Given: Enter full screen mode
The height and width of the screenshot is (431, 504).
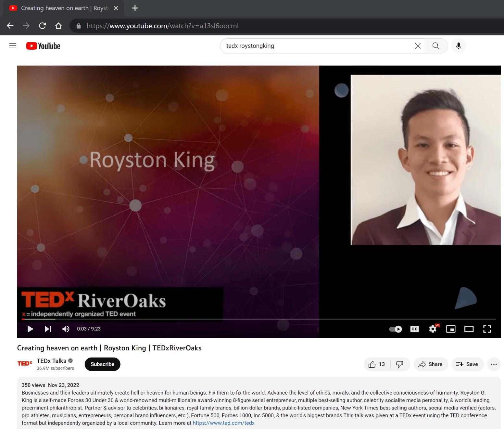Looking at the screenshot, I should [x=487, y=329].
